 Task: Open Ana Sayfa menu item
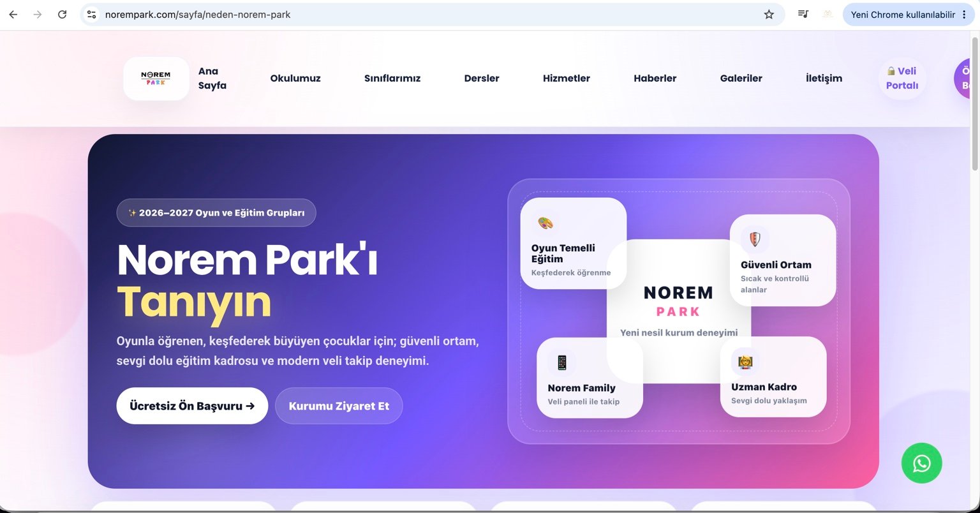click(x=212, y=78)
